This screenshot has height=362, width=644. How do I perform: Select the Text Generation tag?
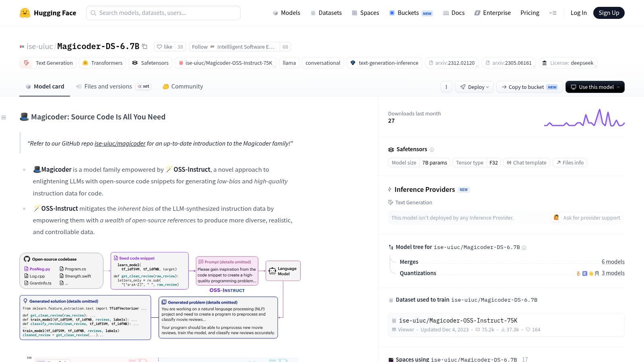(48, 63)
